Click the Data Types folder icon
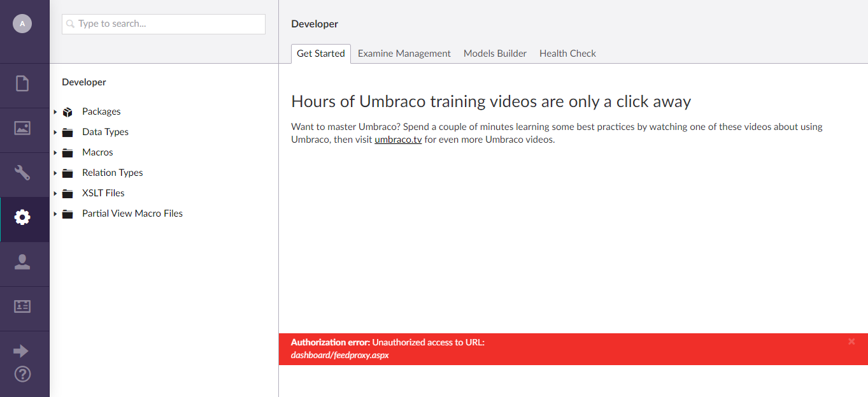 click(68, 133)
